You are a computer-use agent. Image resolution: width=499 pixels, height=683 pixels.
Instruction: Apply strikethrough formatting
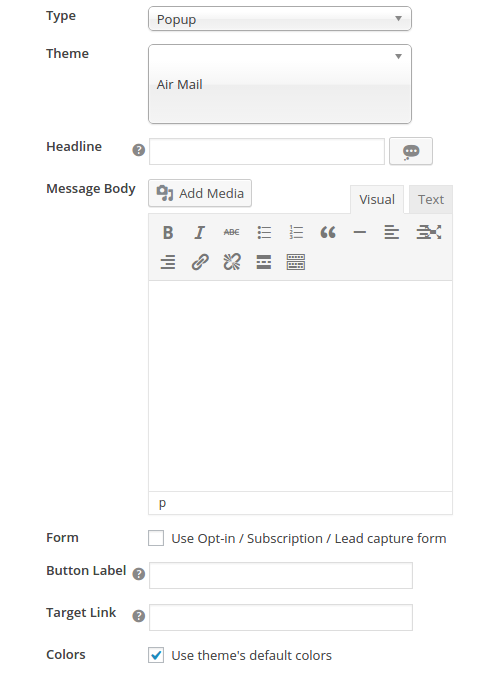click(x=232, y=233)
